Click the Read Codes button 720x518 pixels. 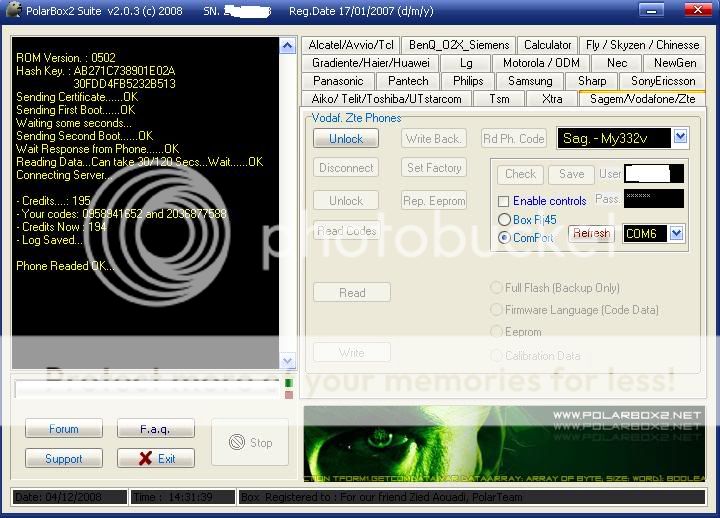pos(346,231)
